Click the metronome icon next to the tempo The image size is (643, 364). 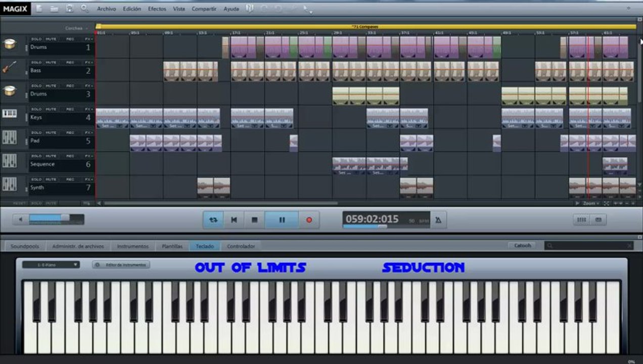438,220
